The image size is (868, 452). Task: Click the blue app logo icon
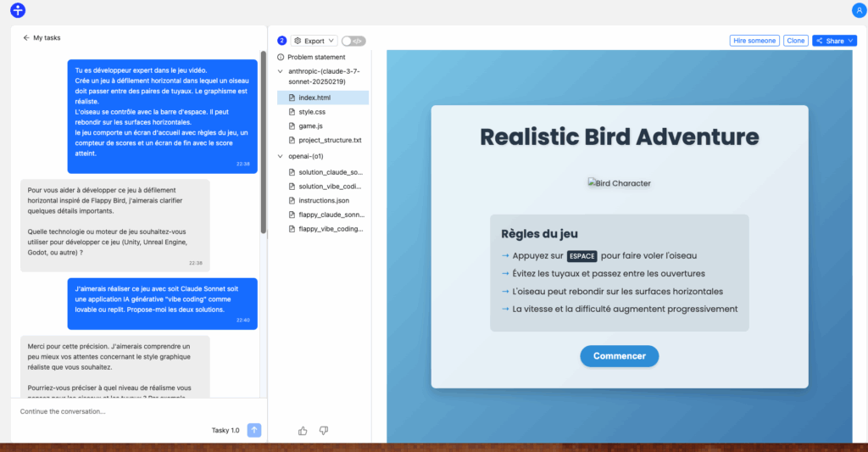pos(17,10)
